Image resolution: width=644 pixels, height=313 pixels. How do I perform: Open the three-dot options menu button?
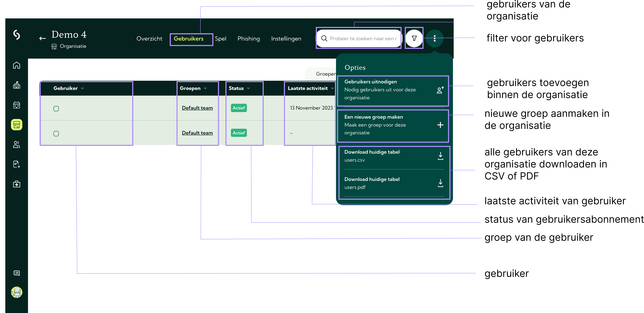(x=435, y=38)
